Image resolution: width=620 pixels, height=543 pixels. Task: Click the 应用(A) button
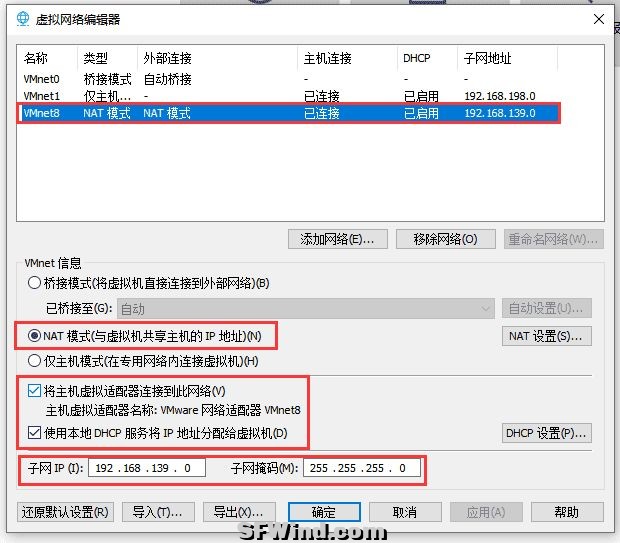pos(486,512)
